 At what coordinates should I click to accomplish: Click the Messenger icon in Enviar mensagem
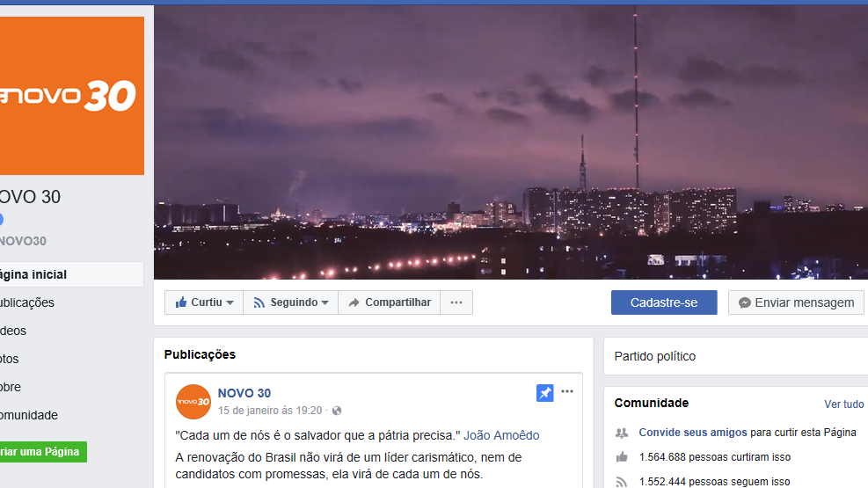tap(745, 302)
